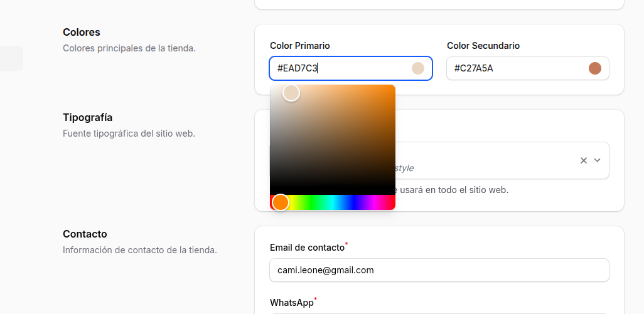Click the Colores section heading
Screen dimensions: 644x314
coord(82,32)
